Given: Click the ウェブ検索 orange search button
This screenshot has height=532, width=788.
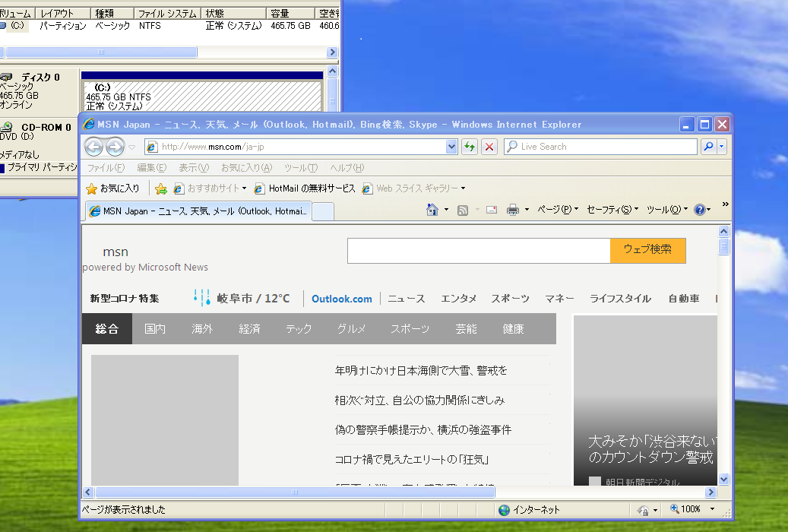Looking at the screenshot, I should (x=647, y=250).
